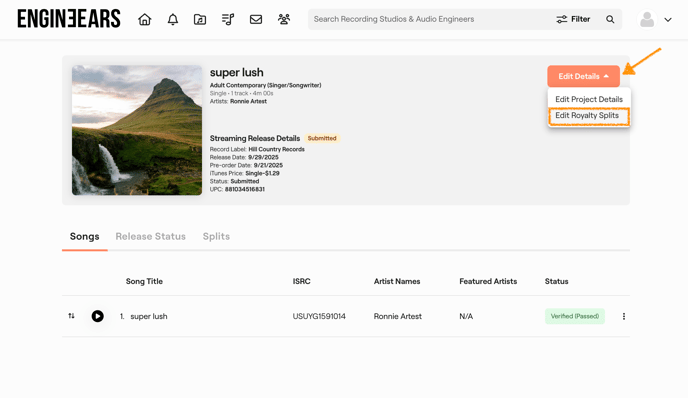
Task: Switch to the Splits tab
Action: pos(216,236)
